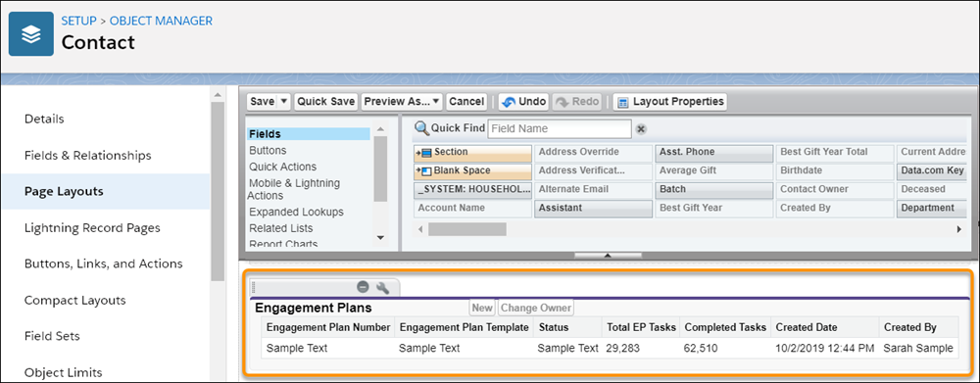
Task: Select the Blank Space palette item
Action: [x=472, y=170]
